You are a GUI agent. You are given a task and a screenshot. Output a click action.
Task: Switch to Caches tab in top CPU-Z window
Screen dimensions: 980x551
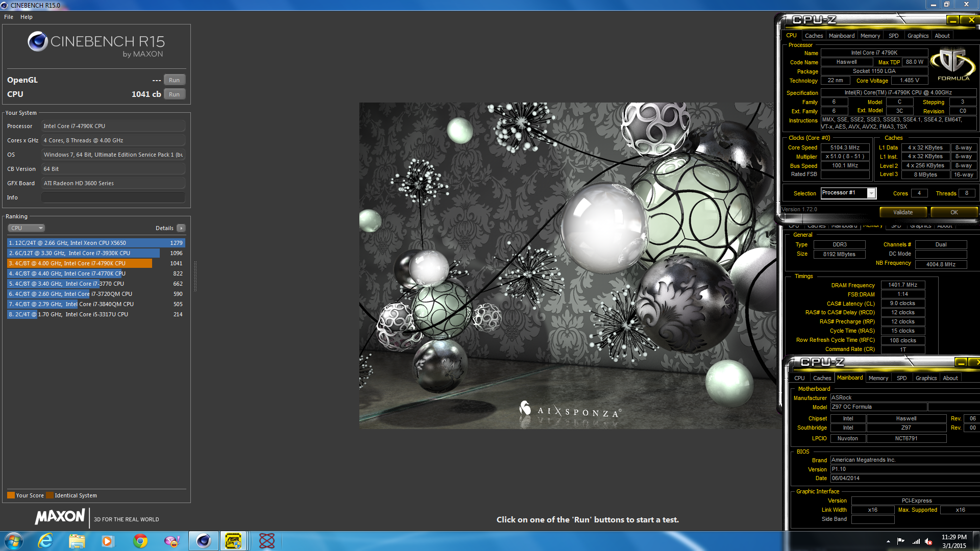tap(814, 36)
